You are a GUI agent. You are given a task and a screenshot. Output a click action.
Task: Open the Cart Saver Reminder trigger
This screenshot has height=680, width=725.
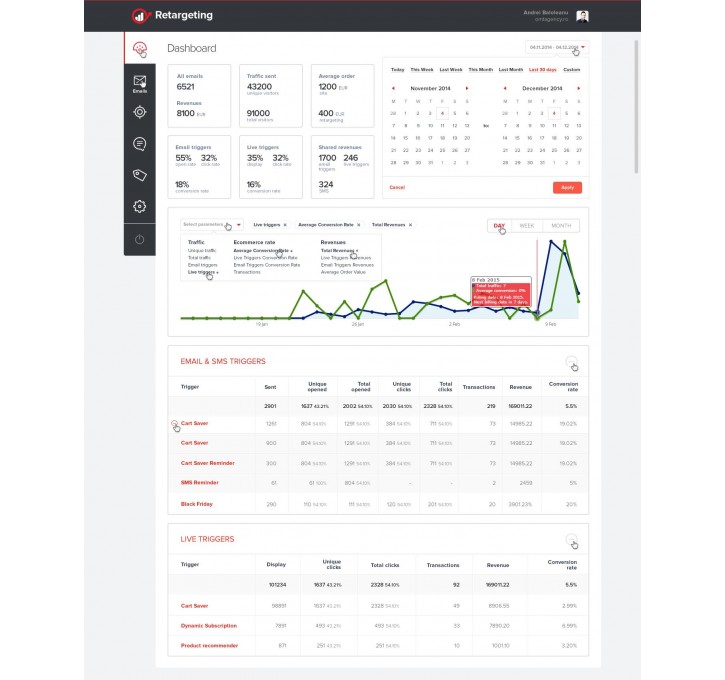(x=208, y=463)
